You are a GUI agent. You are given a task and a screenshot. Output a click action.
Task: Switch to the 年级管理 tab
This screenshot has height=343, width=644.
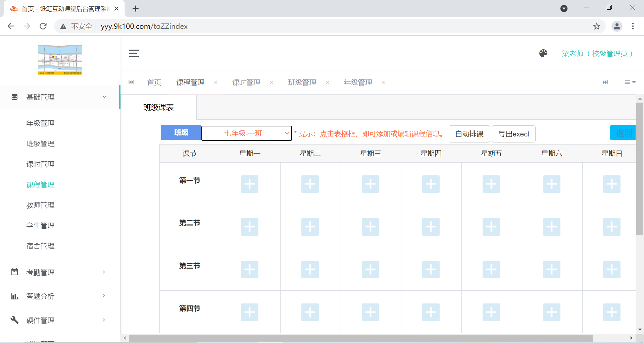pyautogui.click(x=358, y=82)
